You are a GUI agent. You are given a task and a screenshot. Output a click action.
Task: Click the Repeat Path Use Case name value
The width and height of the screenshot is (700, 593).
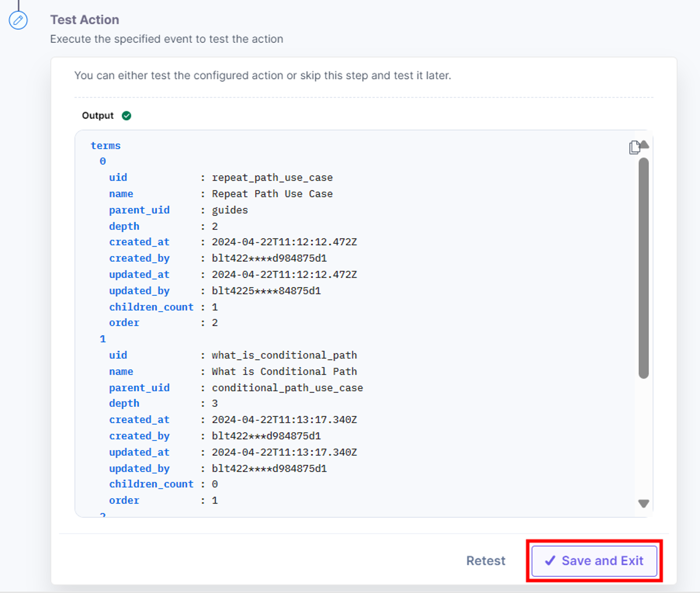[272, 194]
